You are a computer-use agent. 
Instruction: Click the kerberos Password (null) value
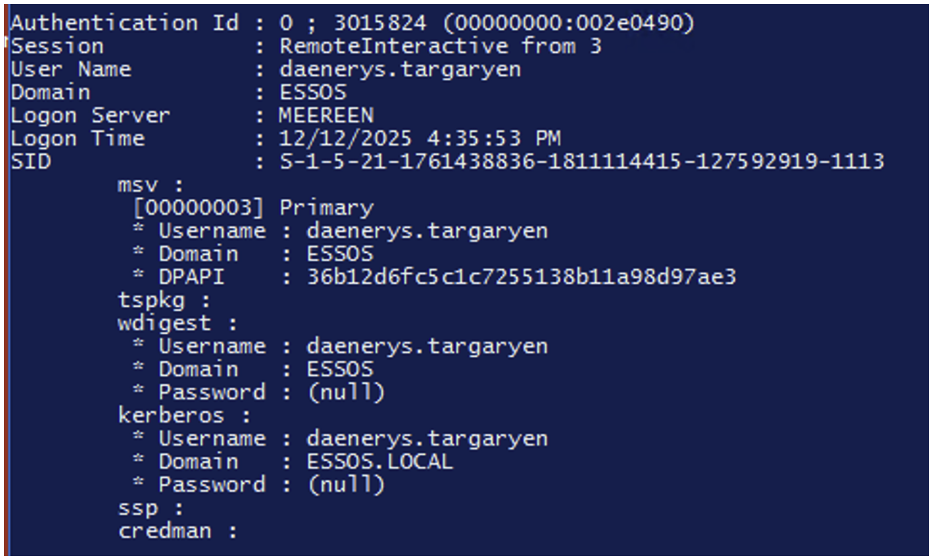point(345,485)
